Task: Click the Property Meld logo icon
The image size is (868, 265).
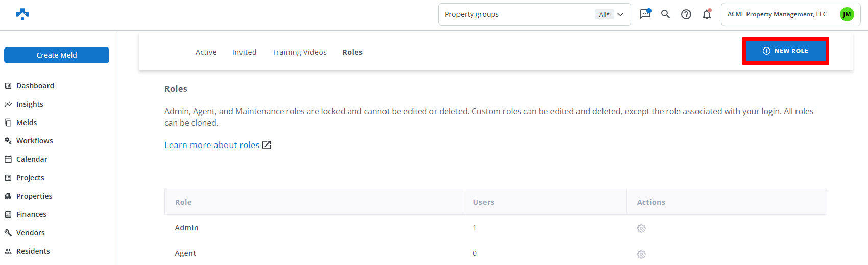Action: [22, 14]
